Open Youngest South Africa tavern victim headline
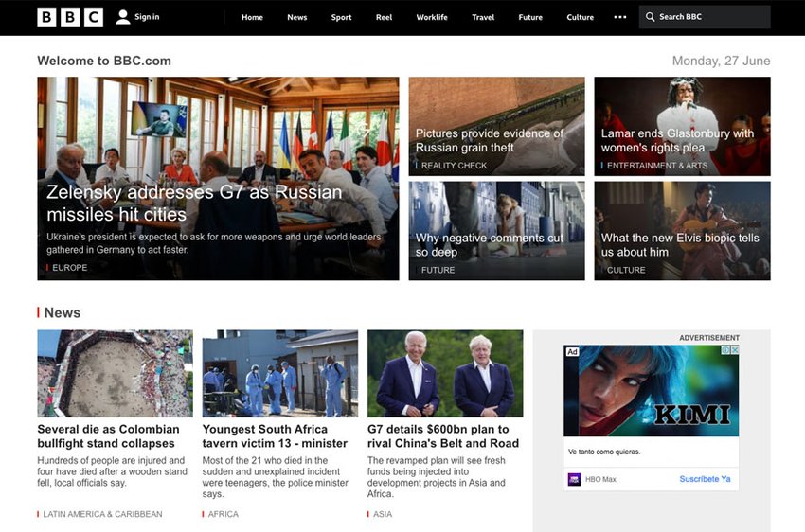This screenshot has height=532, width=805. tap(275, 436)
